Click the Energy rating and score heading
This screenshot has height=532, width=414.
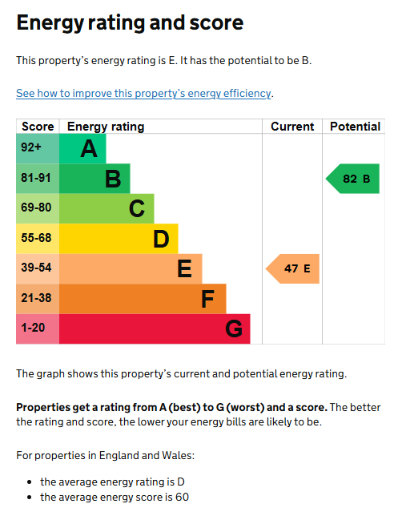tap(130, 22)
